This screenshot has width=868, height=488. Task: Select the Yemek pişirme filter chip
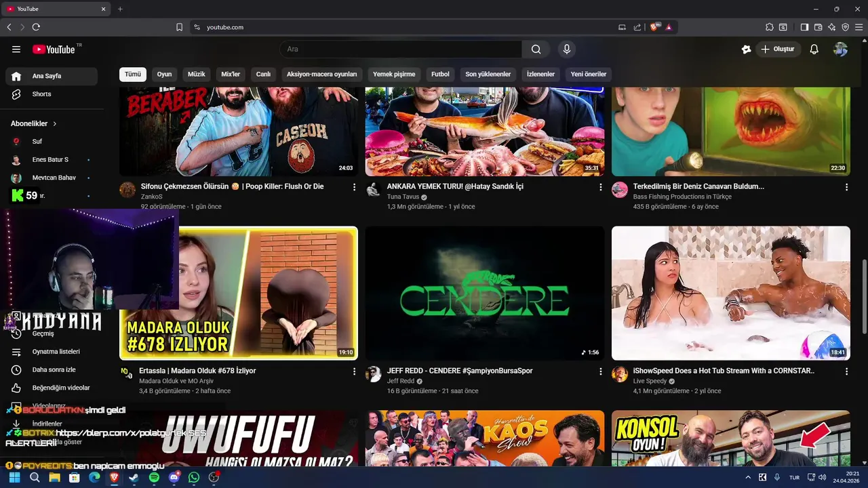tap(394, 75)
